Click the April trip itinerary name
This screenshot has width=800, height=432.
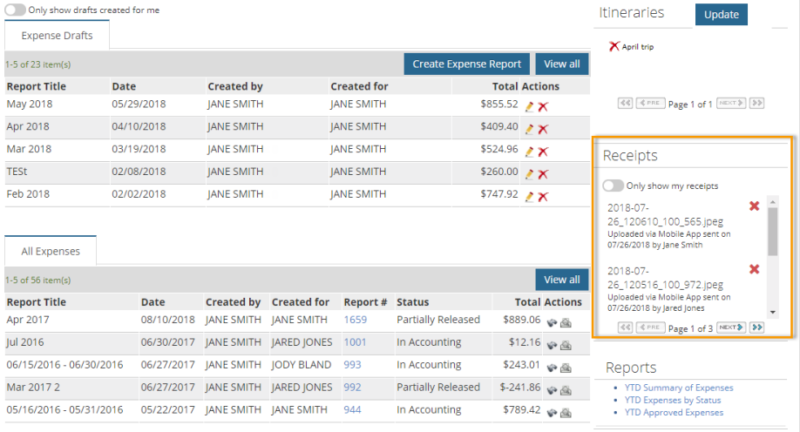638,46
